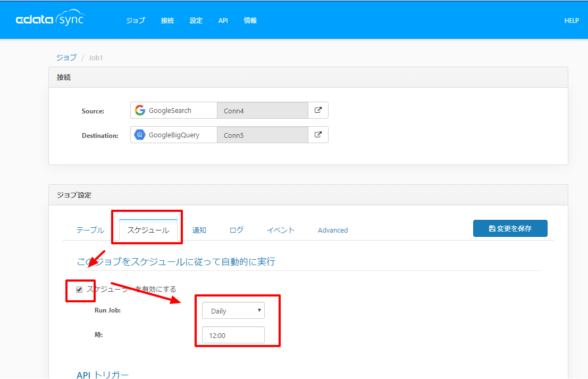This screenshot has height=379, width=588.
Task: Click the API トリガー heading
Action: point(103,375)
